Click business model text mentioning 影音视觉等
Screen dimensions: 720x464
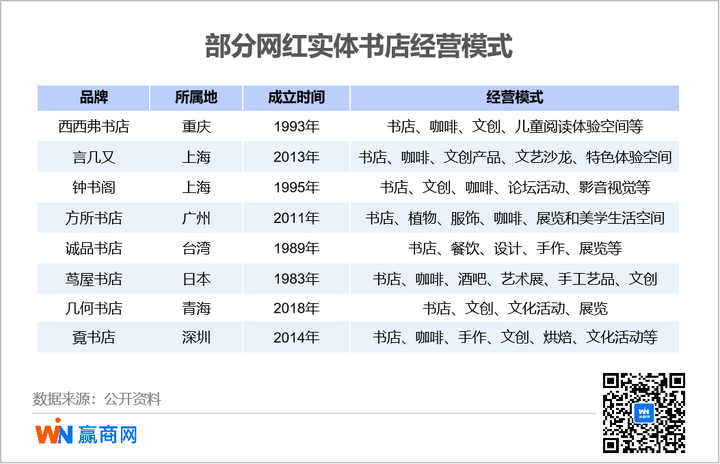[515, 187]
